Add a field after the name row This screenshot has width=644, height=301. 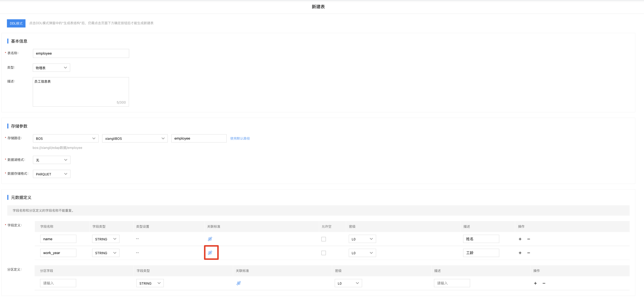520,239
